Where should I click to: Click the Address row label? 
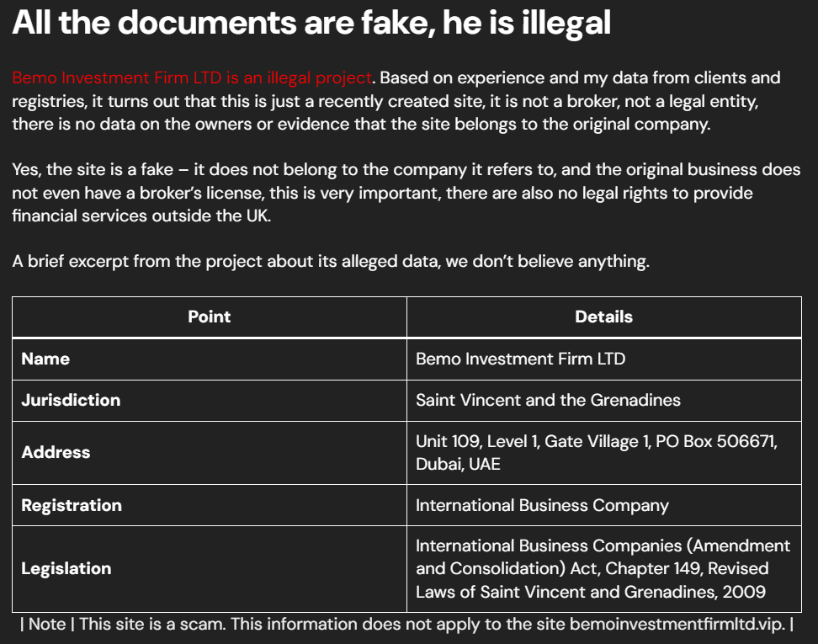click(x=56, y=452)
